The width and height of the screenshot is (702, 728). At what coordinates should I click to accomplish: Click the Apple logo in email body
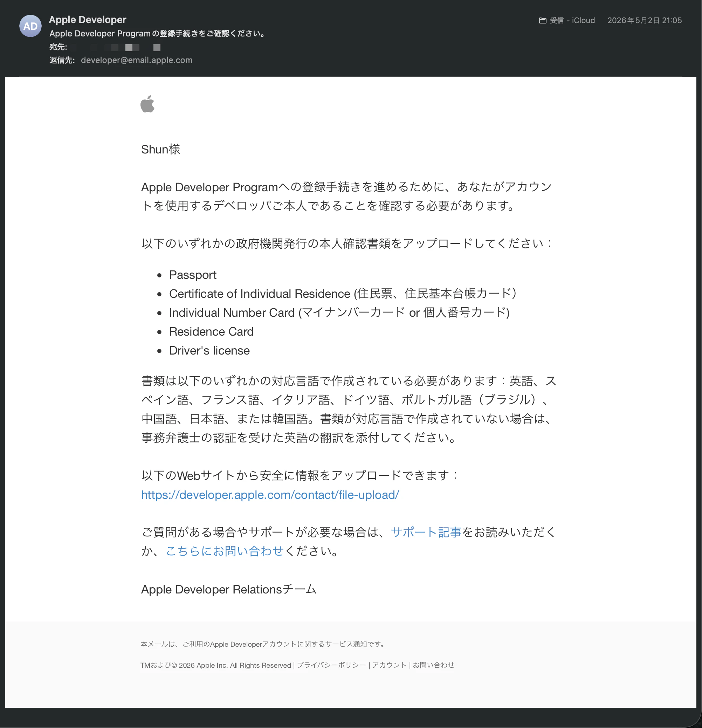pos(147,104)
